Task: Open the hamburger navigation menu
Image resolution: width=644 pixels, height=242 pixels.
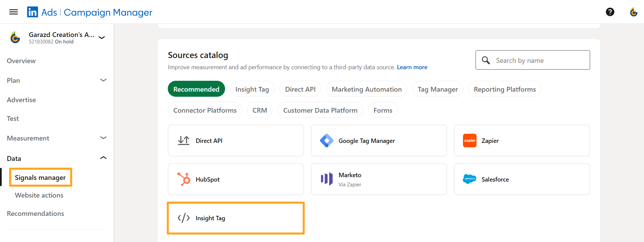Action: tap(14, 12)
